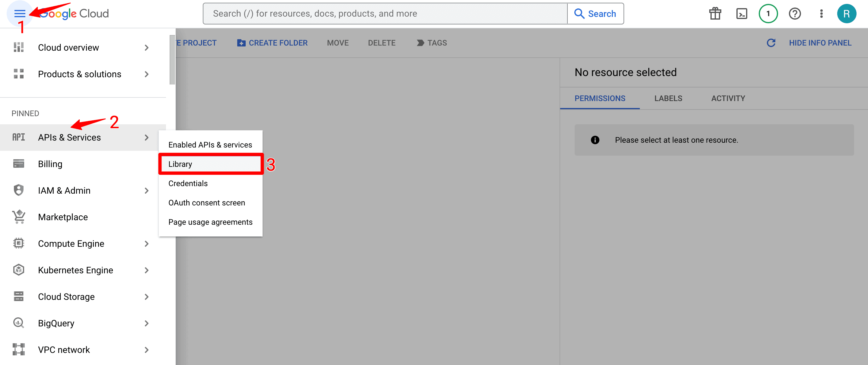Open Library in APIs submenu
This screenshot has width=868, height=365.
coord(210,164)
